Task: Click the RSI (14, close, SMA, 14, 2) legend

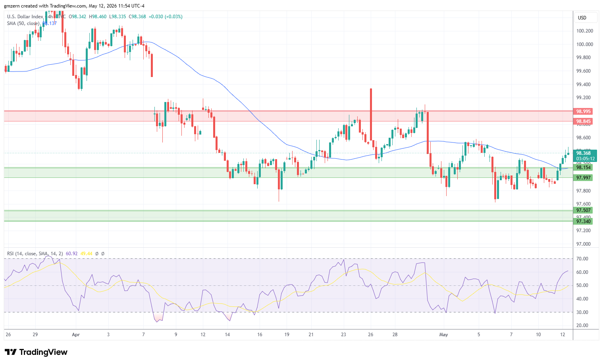Action: tap(35, 254)
